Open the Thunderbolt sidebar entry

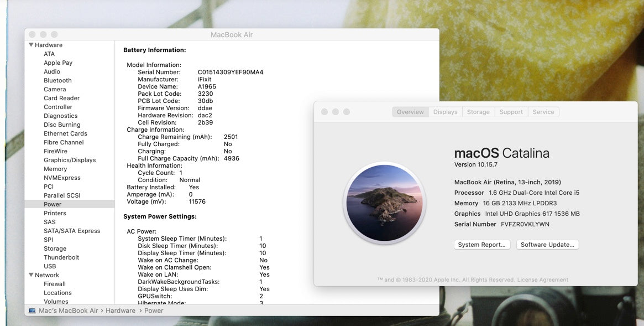click(x=61, y=257)
